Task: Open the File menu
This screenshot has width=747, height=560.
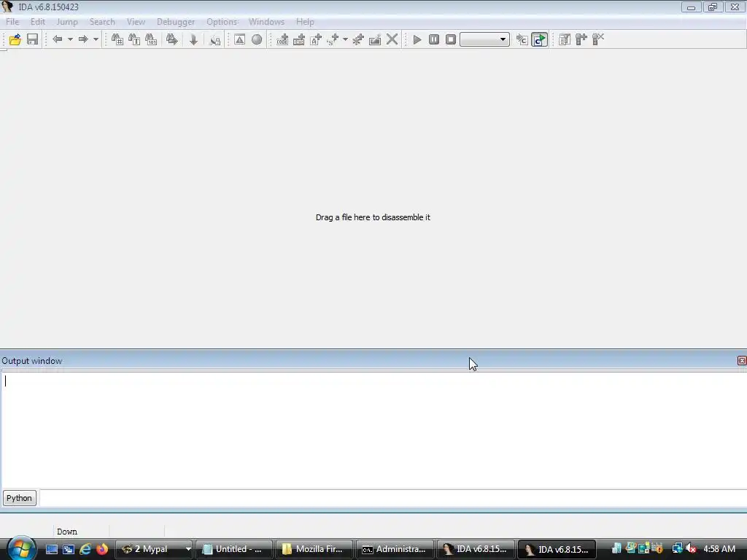Action: (12, 22)
